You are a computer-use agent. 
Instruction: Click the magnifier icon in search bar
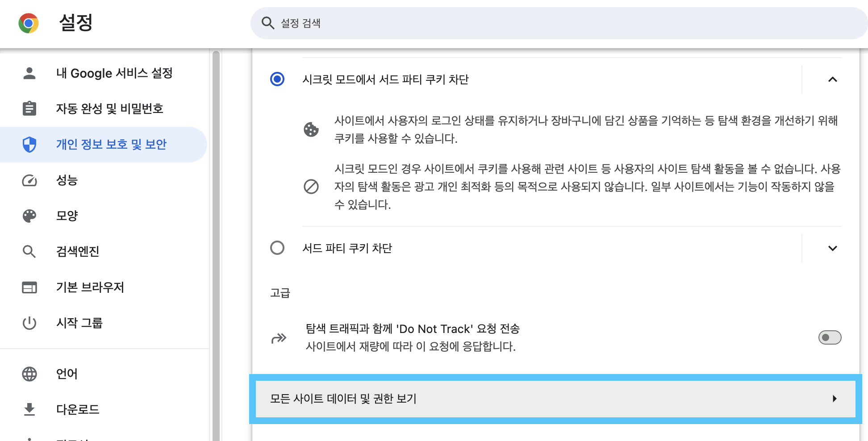click(x=267, y=23)
